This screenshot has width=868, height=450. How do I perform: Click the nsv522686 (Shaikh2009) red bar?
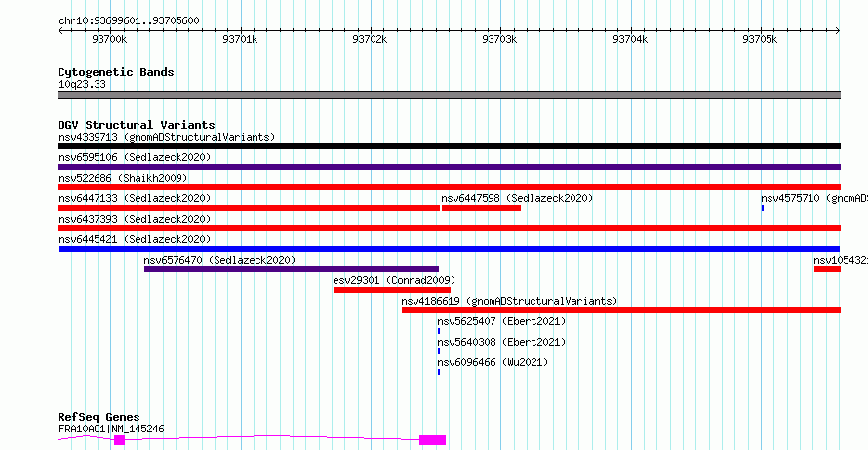[x=449, y=187]
